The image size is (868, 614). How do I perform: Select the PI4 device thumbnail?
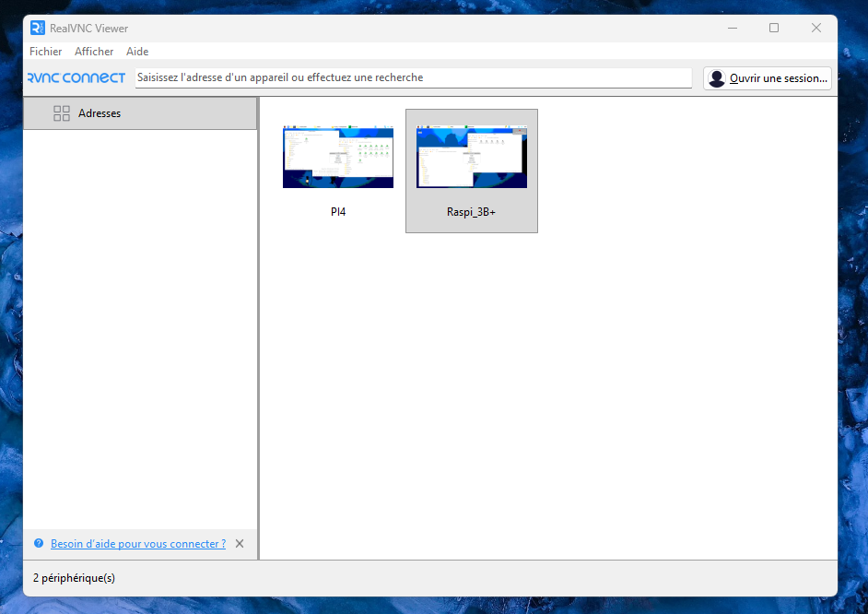(337, 157)
